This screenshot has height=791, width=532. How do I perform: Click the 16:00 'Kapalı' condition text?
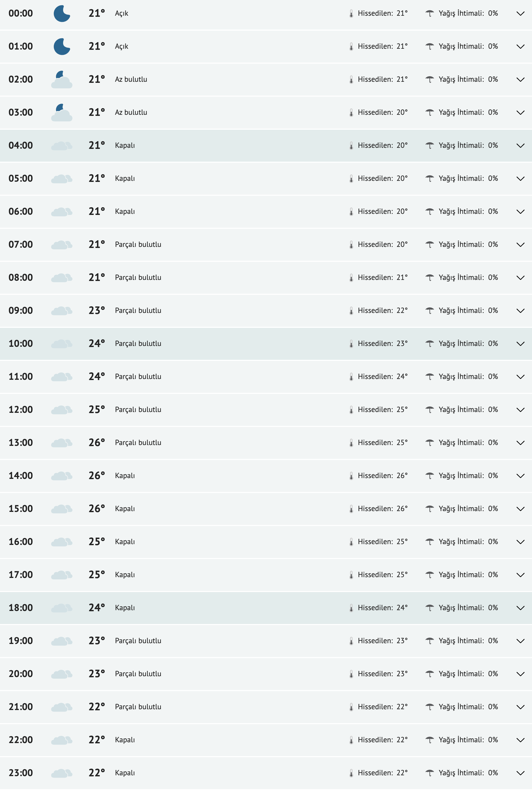click(125, 542)
